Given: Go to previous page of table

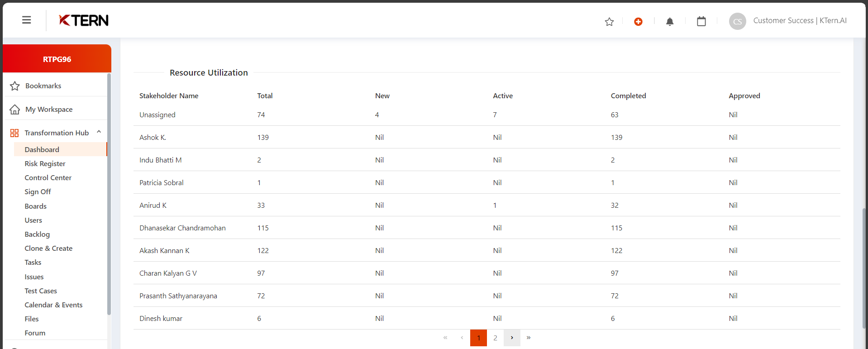Looking at the screenshot, I should [462, 338].
